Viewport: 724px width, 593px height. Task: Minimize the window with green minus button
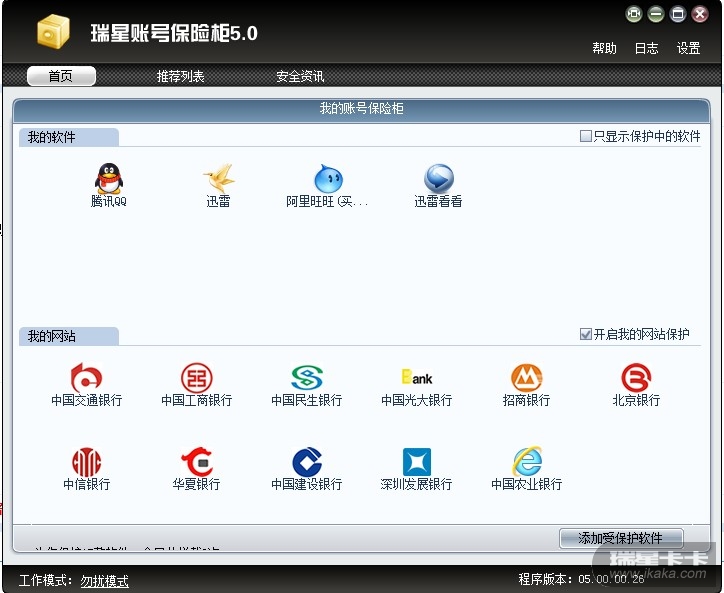(x=656, y=14)
